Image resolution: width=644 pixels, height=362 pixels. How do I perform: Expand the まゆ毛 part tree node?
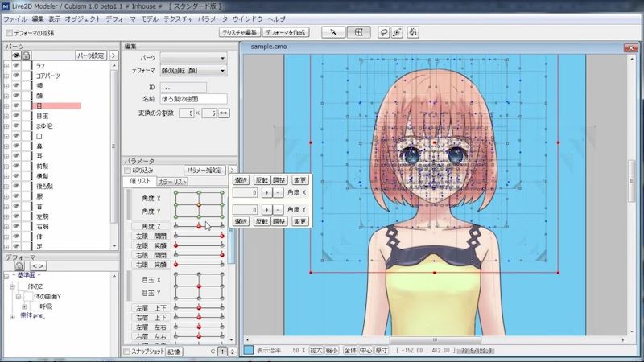[x=6, y=126]
